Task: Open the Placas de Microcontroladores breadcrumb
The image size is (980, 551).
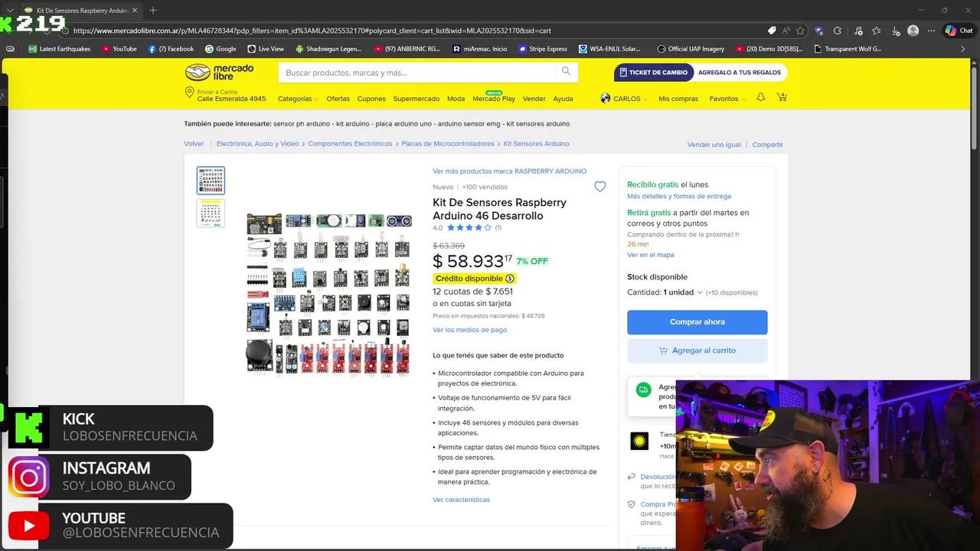Action: click(x=448, y=144)
